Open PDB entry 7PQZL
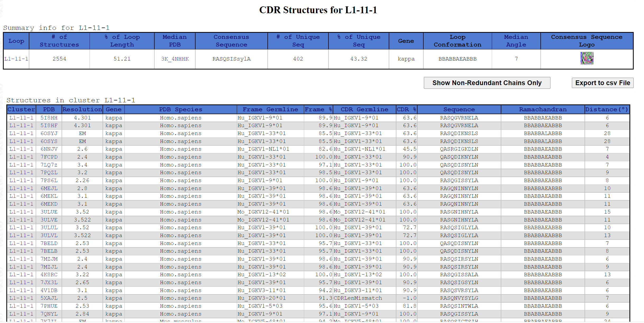Image resolution: width=644 pixels, height=323 pixels. click(x=49, y=173)
